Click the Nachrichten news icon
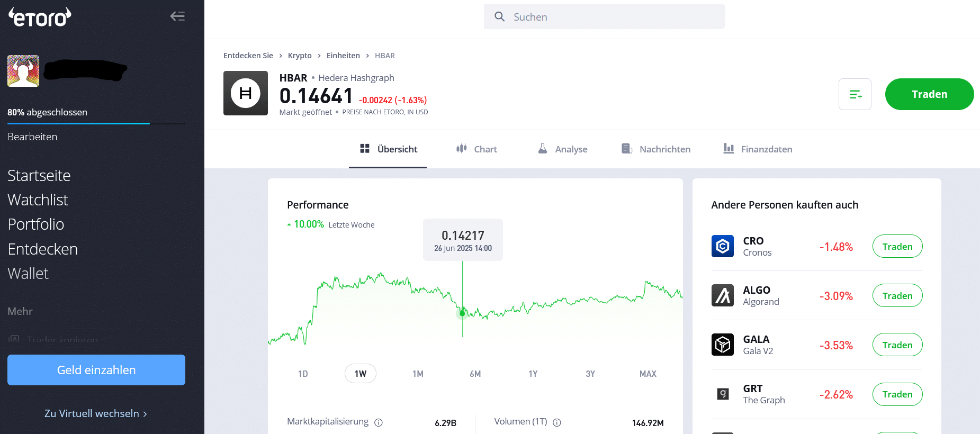This screenshot has height=434, width=980. point(627,149)
